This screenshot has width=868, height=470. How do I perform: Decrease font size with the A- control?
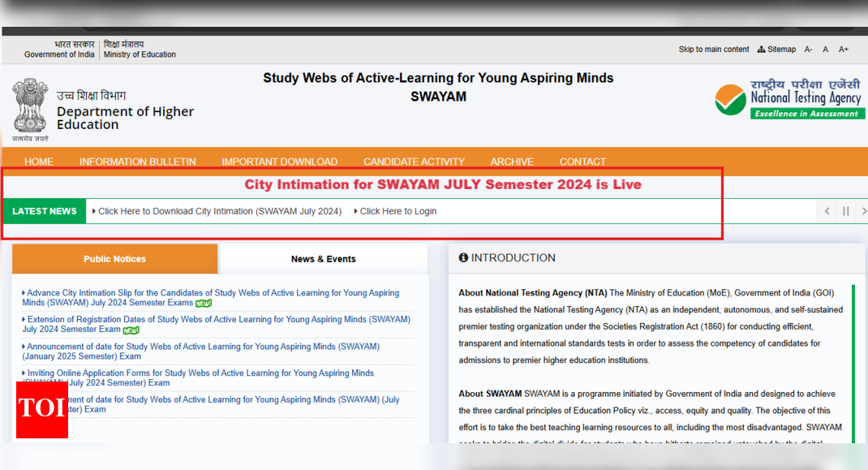[807, 49]
